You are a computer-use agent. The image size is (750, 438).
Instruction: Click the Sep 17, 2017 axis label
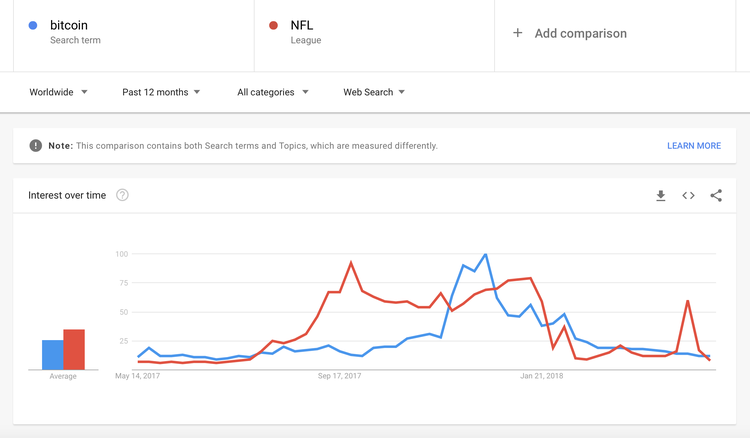pyautogui.click(x=340, y=377)
